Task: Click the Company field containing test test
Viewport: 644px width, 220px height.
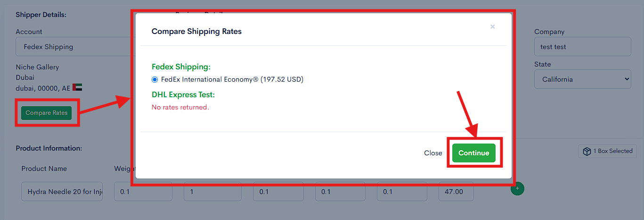Action: (582, 47)
